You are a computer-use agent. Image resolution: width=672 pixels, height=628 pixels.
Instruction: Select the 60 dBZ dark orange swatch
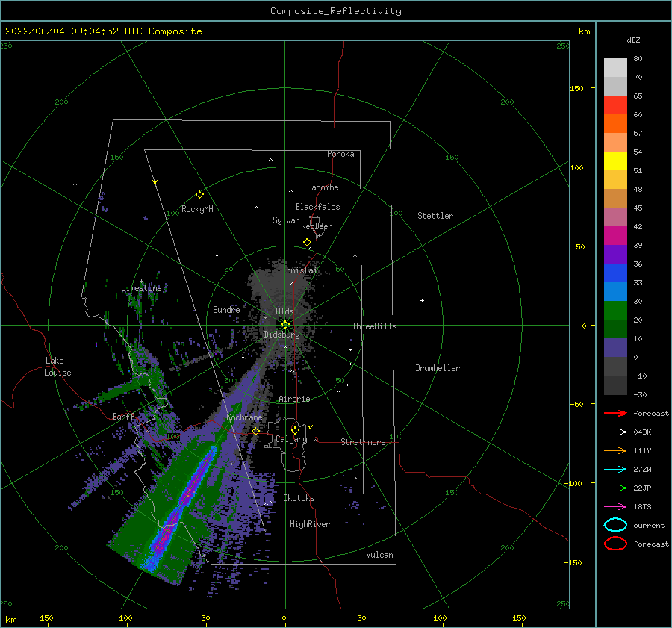615,123
